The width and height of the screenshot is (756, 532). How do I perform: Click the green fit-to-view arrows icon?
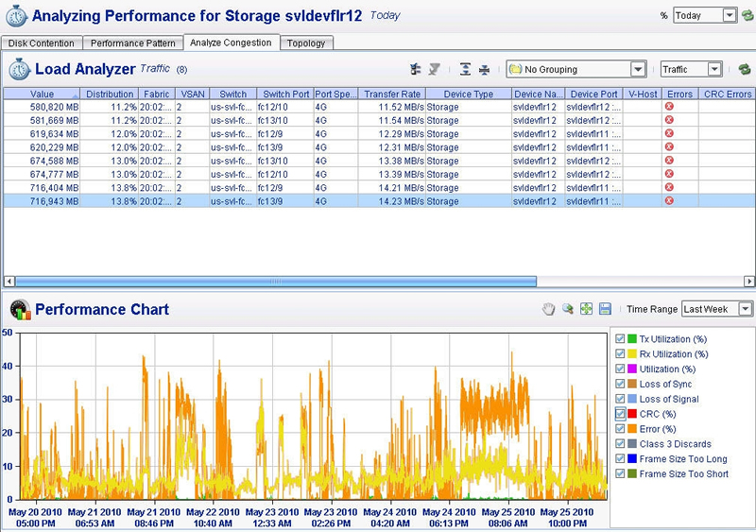coord(586,309)
